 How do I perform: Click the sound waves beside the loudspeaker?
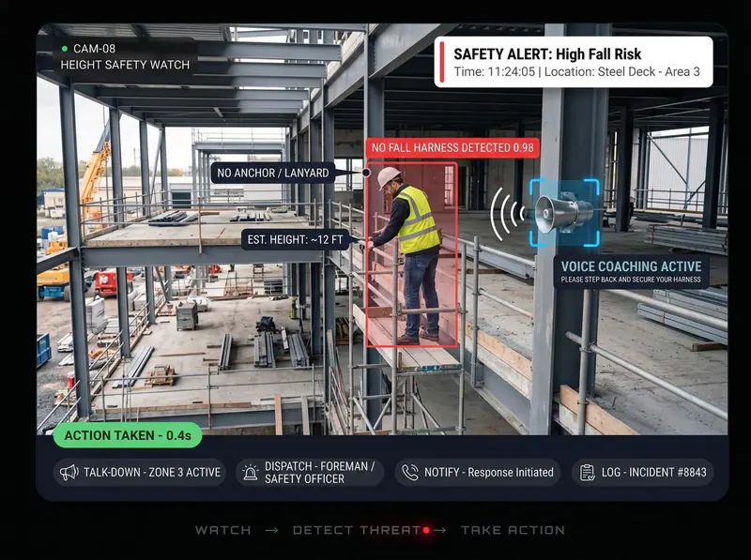509,214
